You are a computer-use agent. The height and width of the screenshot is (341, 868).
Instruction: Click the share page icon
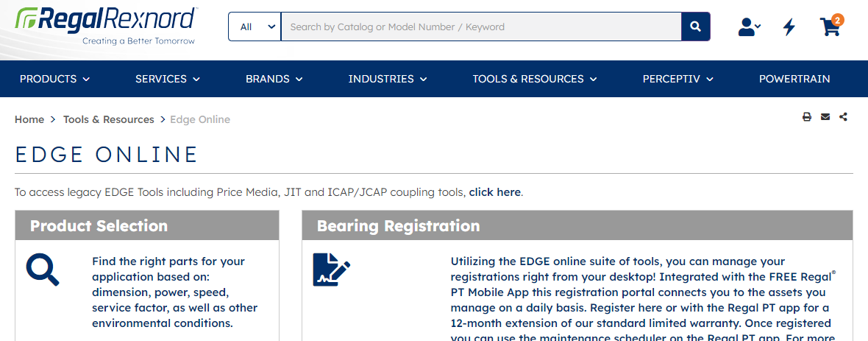coord(843,116)
